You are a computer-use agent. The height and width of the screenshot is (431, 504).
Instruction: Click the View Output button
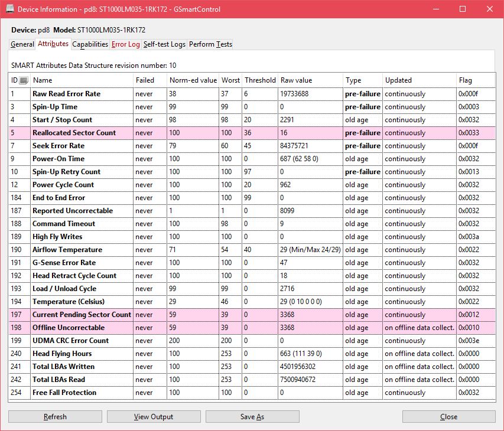click(154, 417)
